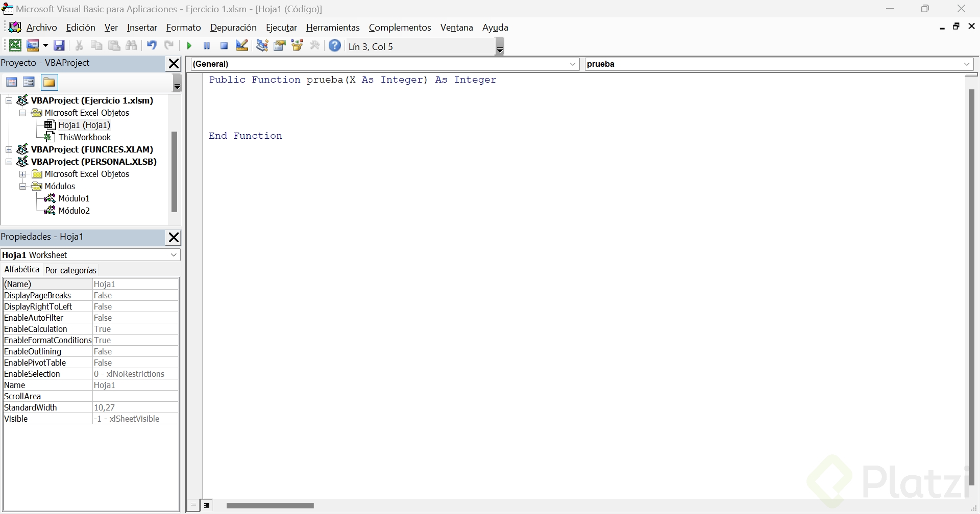Select the Alfabética properties tab
The image size is (980, 514).
(21, 270)
